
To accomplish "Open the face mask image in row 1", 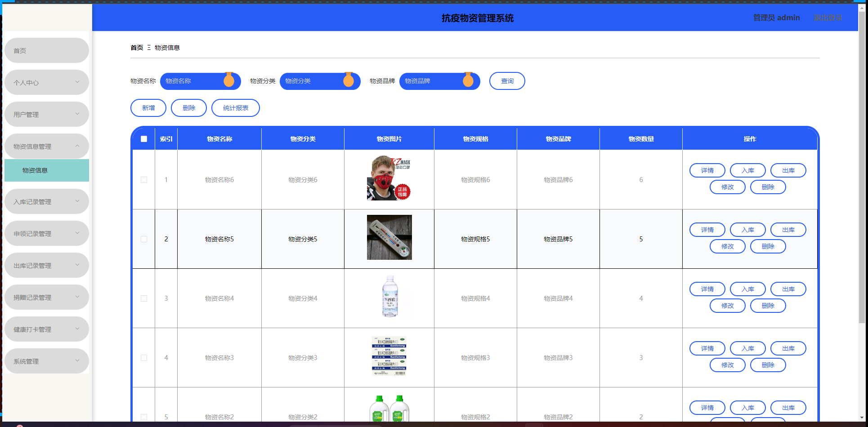I will [389, 178].
